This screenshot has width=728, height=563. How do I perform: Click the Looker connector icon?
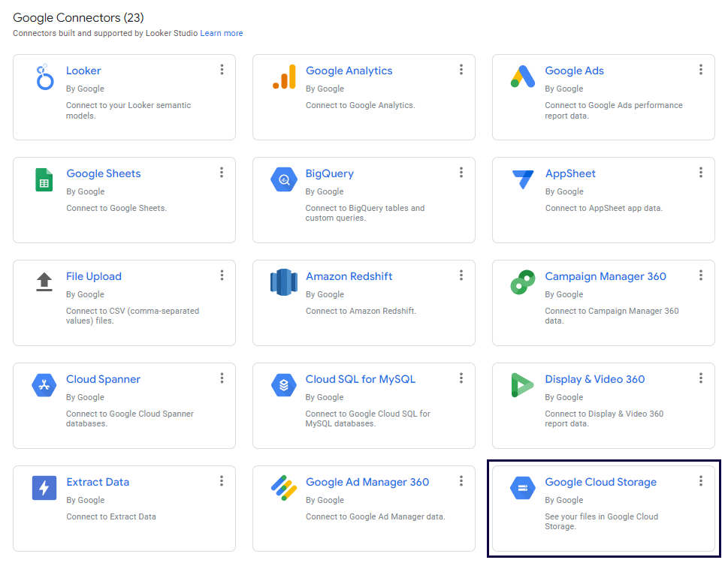(44, 77)
